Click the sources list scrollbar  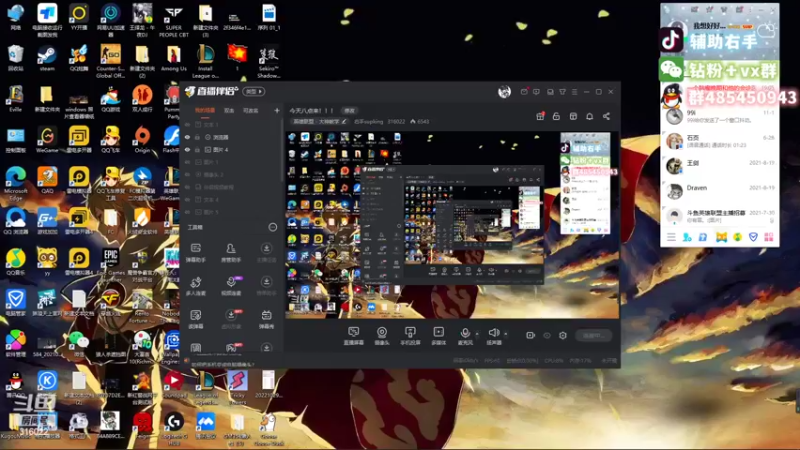[x=282, y=151]
